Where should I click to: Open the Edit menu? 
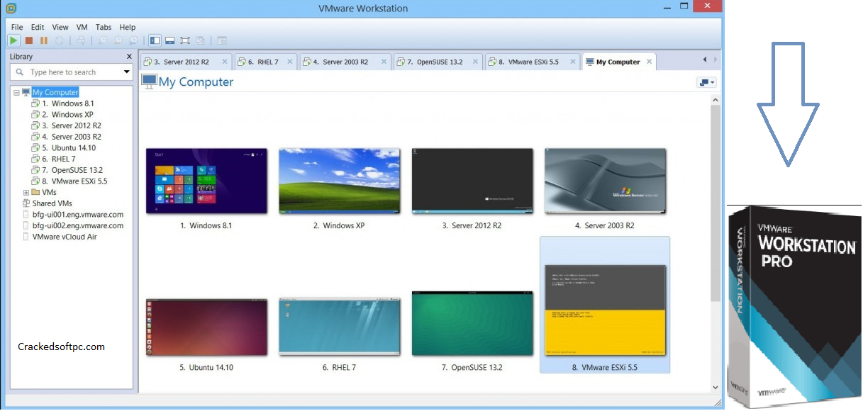(38, 27)
